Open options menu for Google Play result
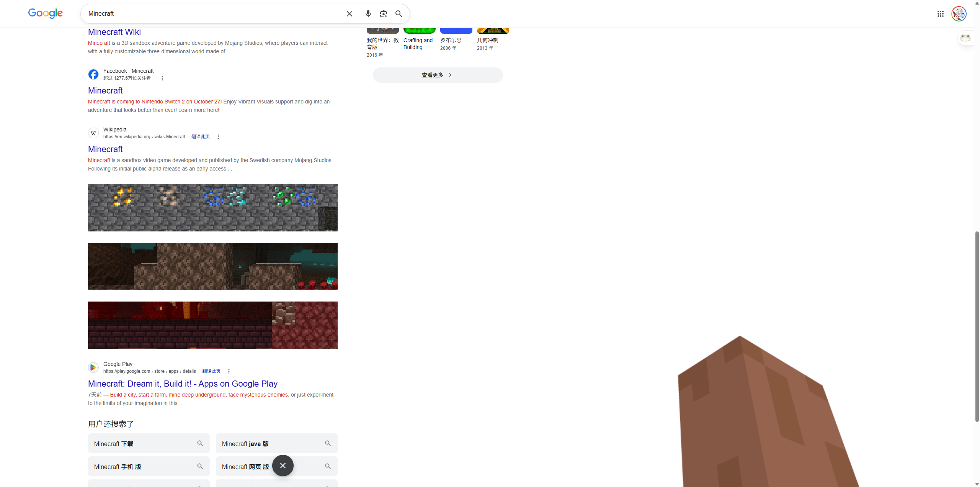This screenshot has height=487, width=980. point(229,371)
